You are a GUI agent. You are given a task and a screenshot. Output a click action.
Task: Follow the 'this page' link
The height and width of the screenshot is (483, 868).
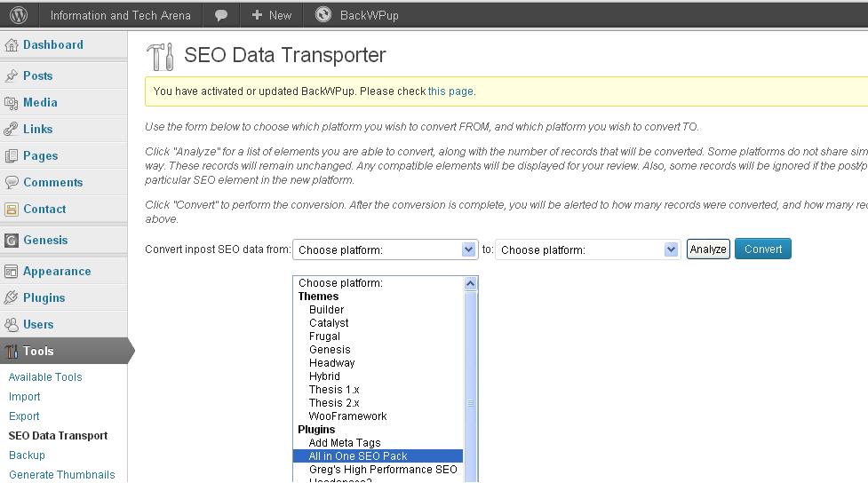point(450,91)
